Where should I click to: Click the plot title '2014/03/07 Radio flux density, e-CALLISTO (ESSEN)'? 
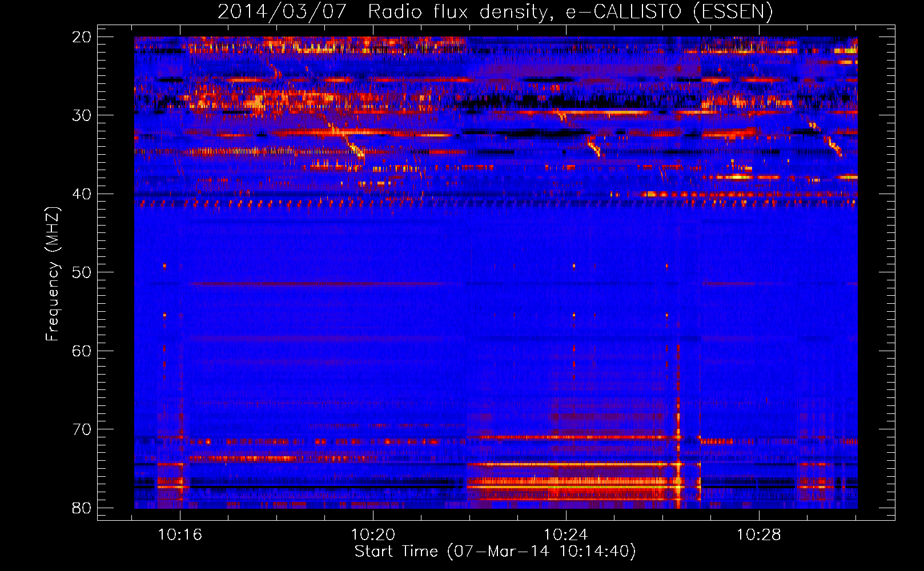[x=495, y=11]
